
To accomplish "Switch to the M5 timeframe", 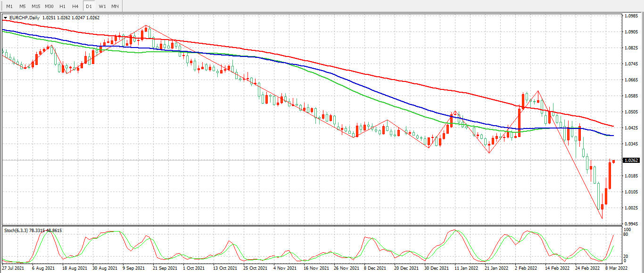I will click(x=23, y=6).
